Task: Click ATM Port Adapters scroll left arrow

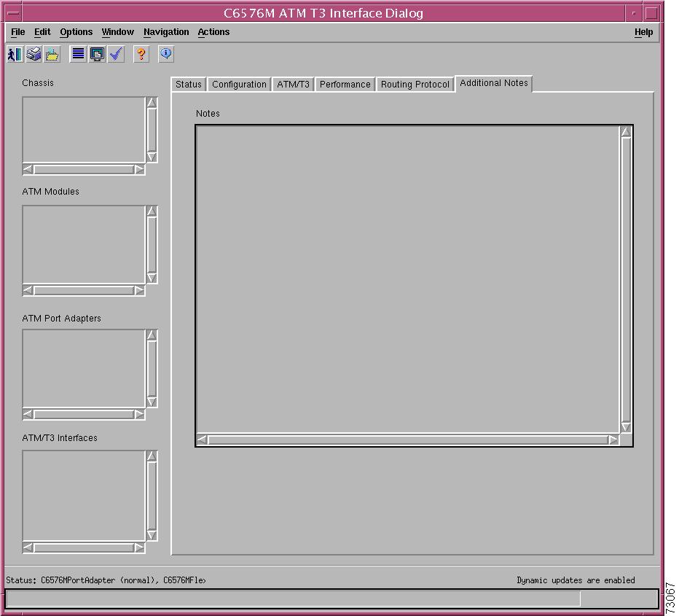Action: point(28,415)
